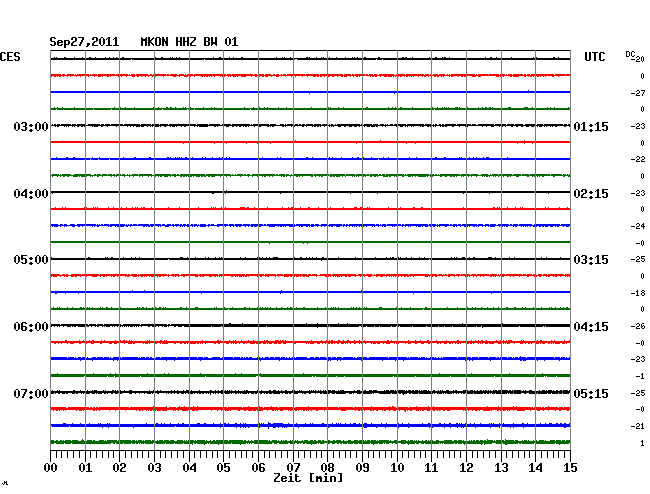Click the DC offset value -24
Image resolution: width=650 pixels, height=494 pixels.
638,226
